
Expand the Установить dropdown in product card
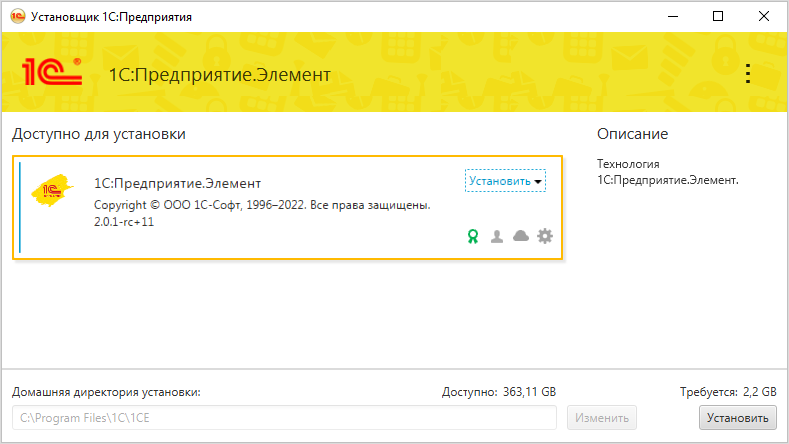[x=505, y=181]
